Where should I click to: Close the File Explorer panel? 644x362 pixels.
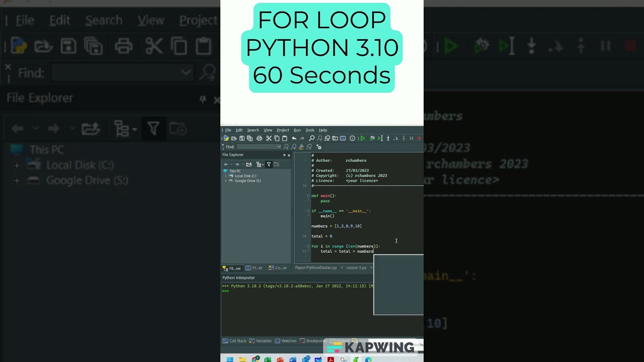tap(289, 155)
